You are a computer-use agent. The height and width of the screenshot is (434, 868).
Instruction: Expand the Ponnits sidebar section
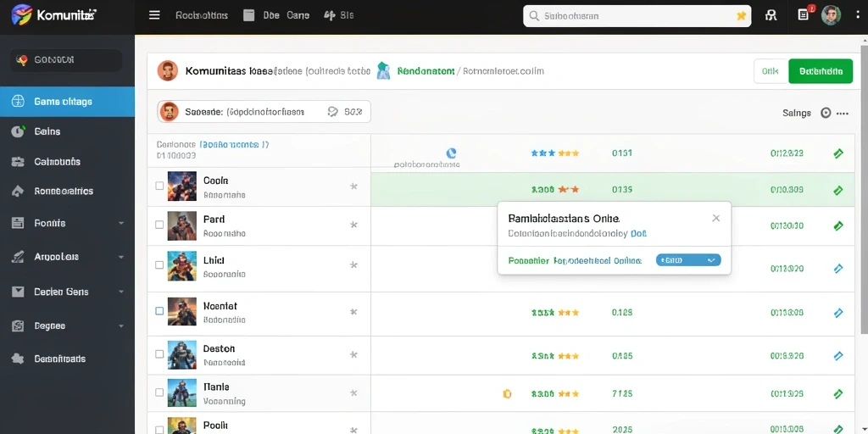(120, 223)
